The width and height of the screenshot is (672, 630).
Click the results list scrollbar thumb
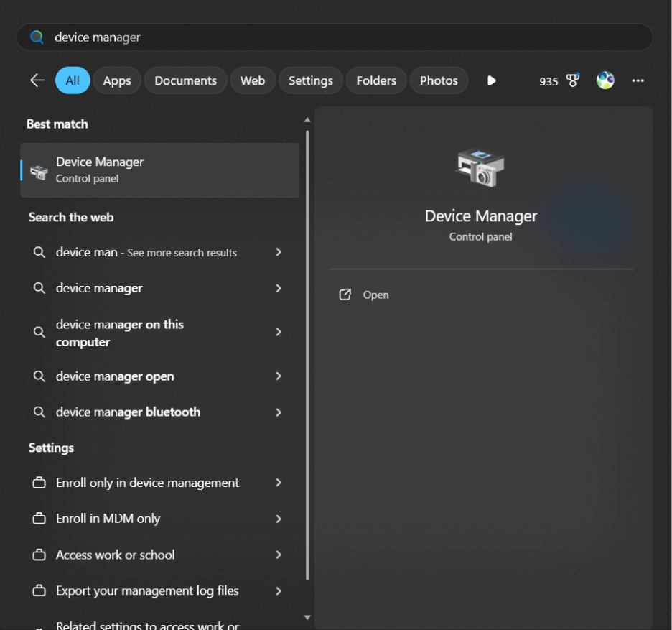[307, 355]
